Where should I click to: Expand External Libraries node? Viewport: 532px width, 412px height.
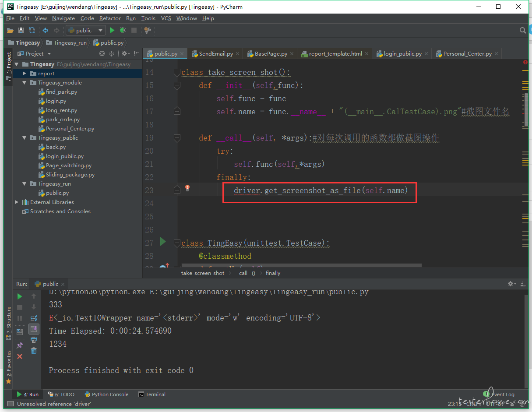coord(17,202)
